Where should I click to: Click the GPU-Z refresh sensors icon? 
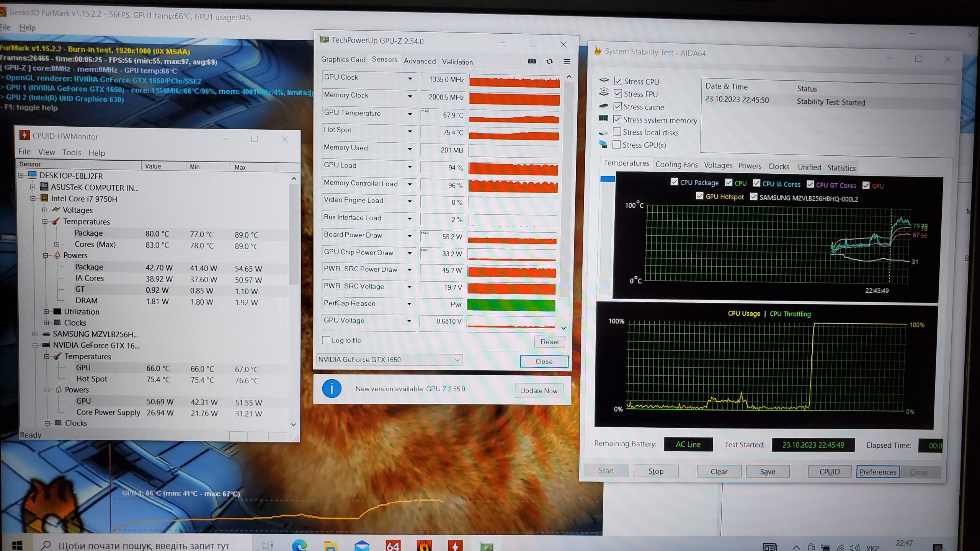[x=549, y=61]
